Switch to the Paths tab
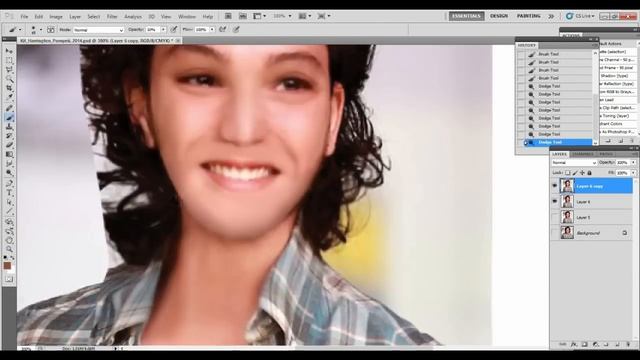 tap(606, 154)
